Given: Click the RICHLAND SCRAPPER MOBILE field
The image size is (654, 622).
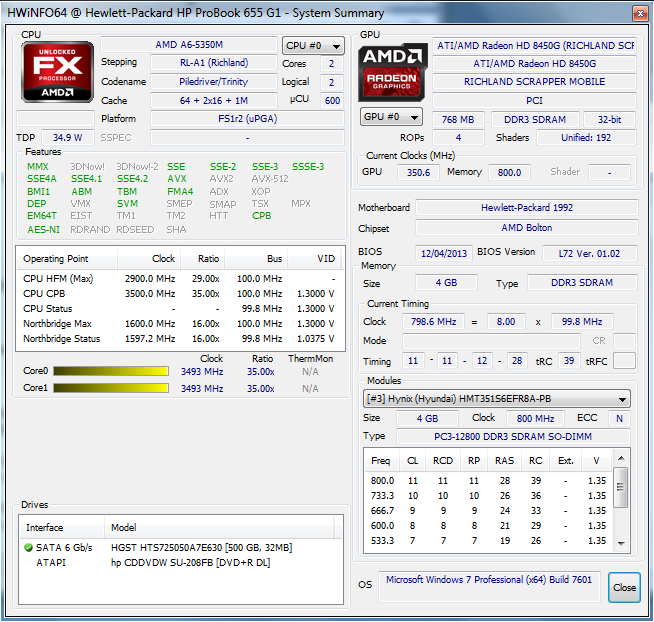Looking at the screenshot, I should (x=534, y=81).
